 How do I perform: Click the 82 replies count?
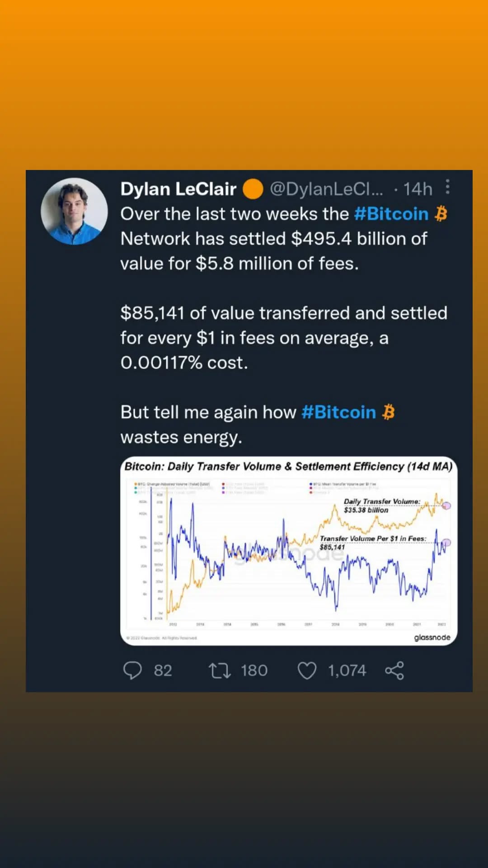(x=163, y=670)
